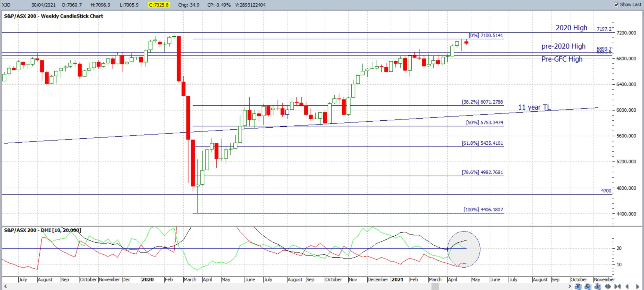Click the 7197.2 price level label
644x290 pixels.
coord(604,29)
